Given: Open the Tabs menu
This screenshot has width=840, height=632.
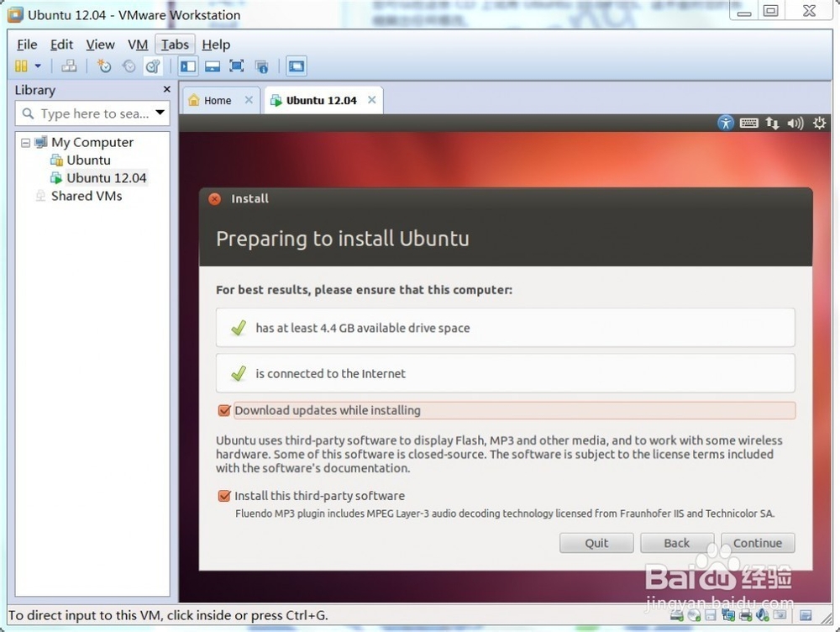Looking at the screenshot, I should point(176,45).
